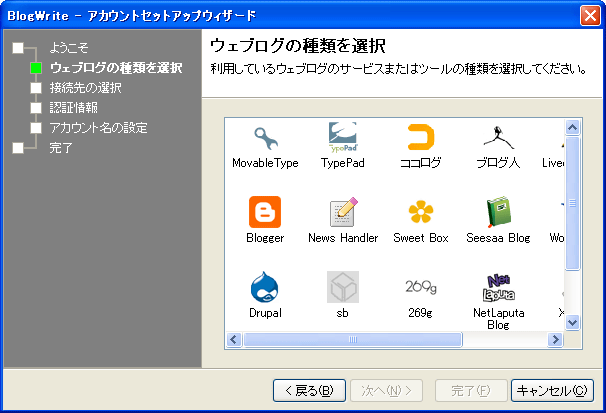Close the account setup wizard window
The height and width of the screenshot is (413, 606).
click(590, 16)
